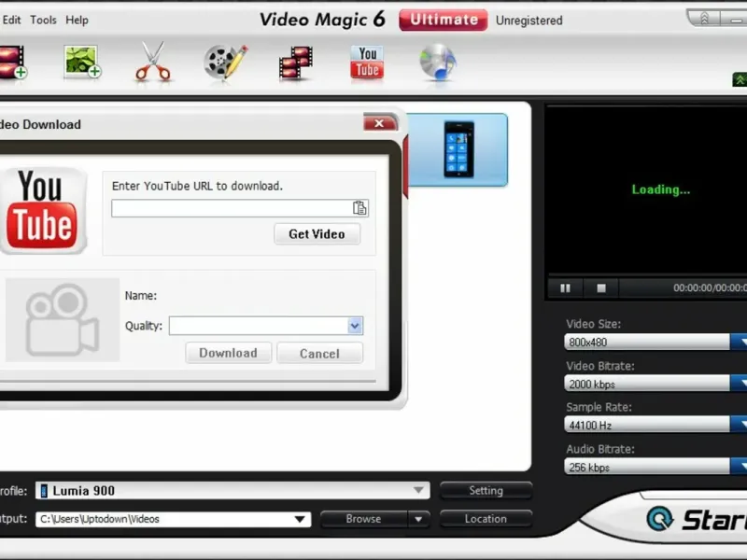The height and width of the screenshot is (560, 747).
Task: Click the merge film strips icon
Action: pyautogui.click(x=296, y=62)
